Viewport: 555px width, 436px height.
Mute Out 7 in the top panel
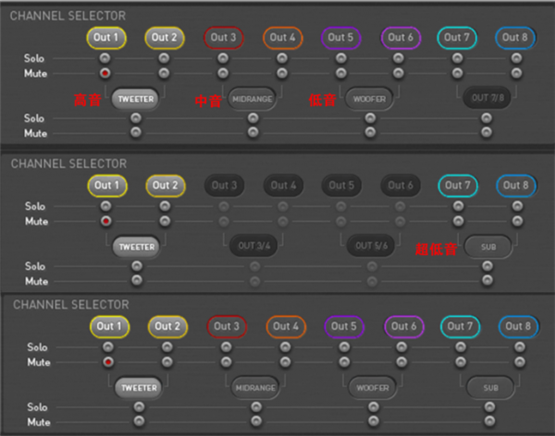coord(457,73)
